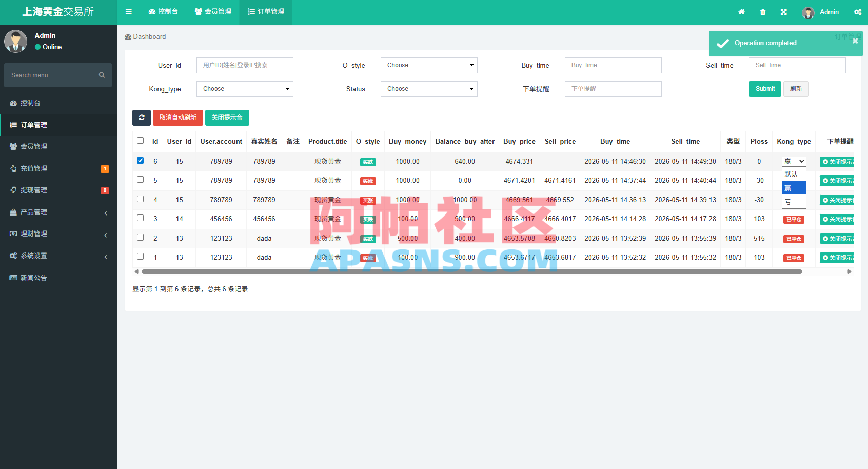Check the checkbox for order Id 5
The image size is (868, 469).
pos(140,179)
